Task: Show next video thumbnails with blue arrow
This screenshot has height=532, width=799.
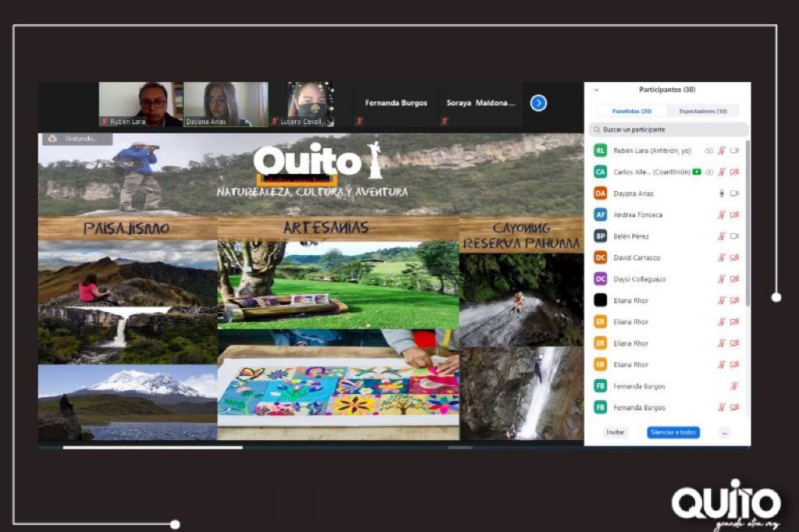Action: [538, 103]
